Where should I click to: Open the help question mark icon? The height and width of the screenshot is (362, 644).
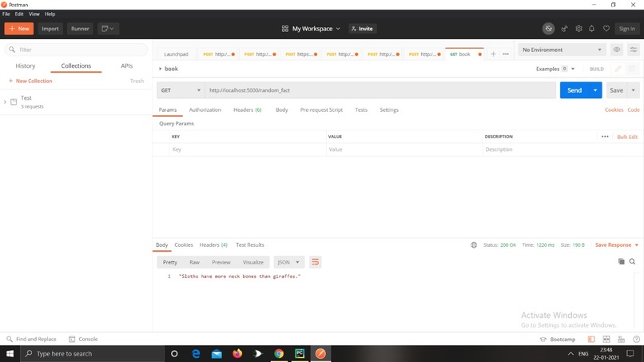637,340
